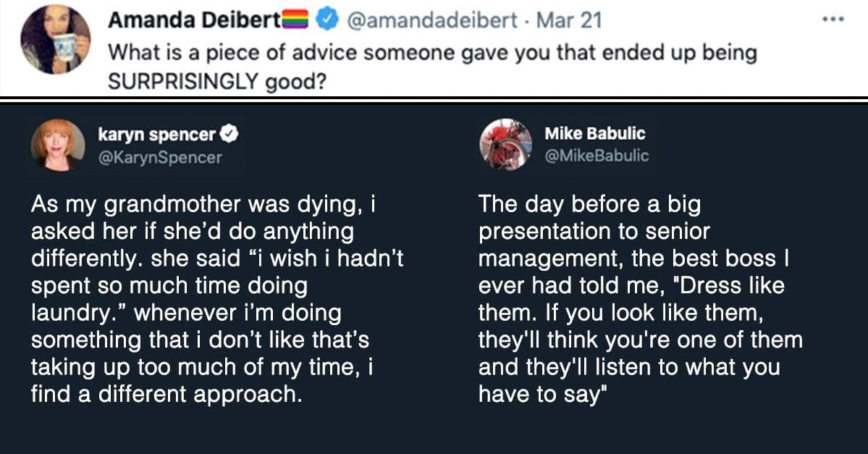This screenshot has width=868, height=454.
Task: Open Mike Babulic's tweet about the big presentation
Action: [640, 300]
